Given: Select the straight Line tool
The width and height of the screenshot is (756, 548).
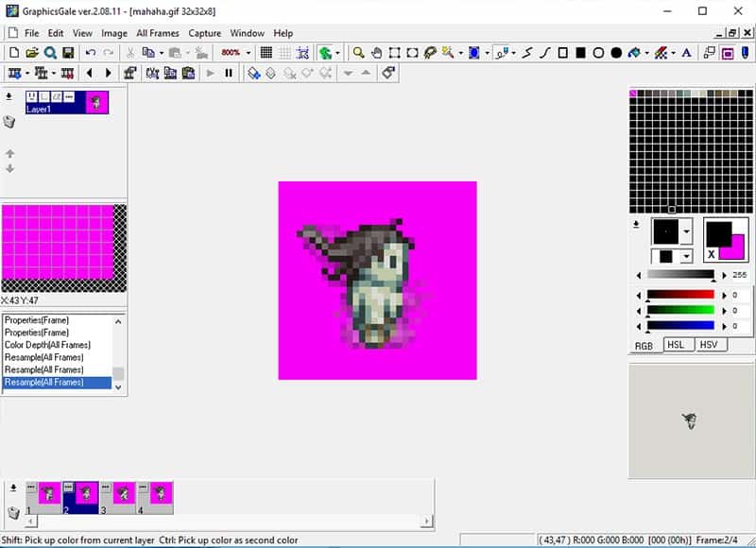Looking at the screenshot, I should click(527, 53).
